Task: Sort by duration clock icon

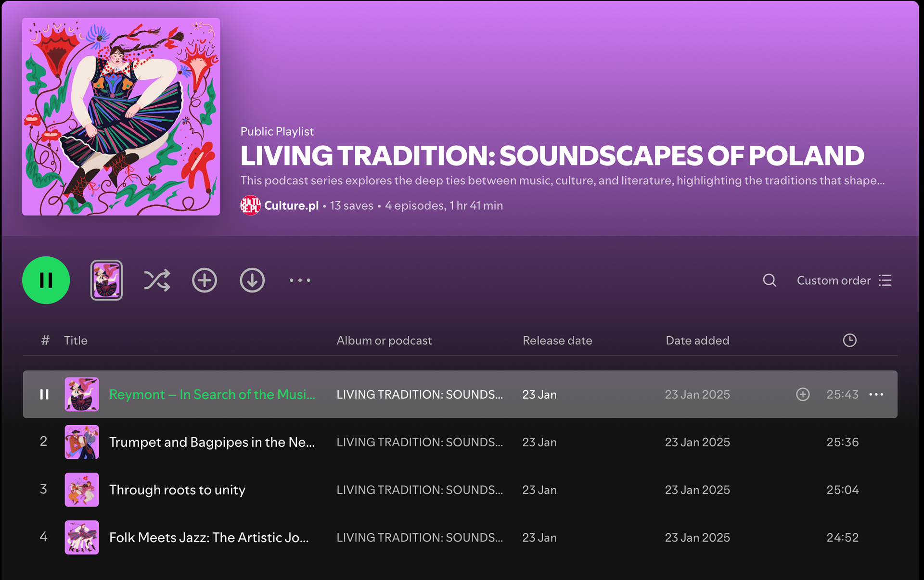Action: coord(850,340)
